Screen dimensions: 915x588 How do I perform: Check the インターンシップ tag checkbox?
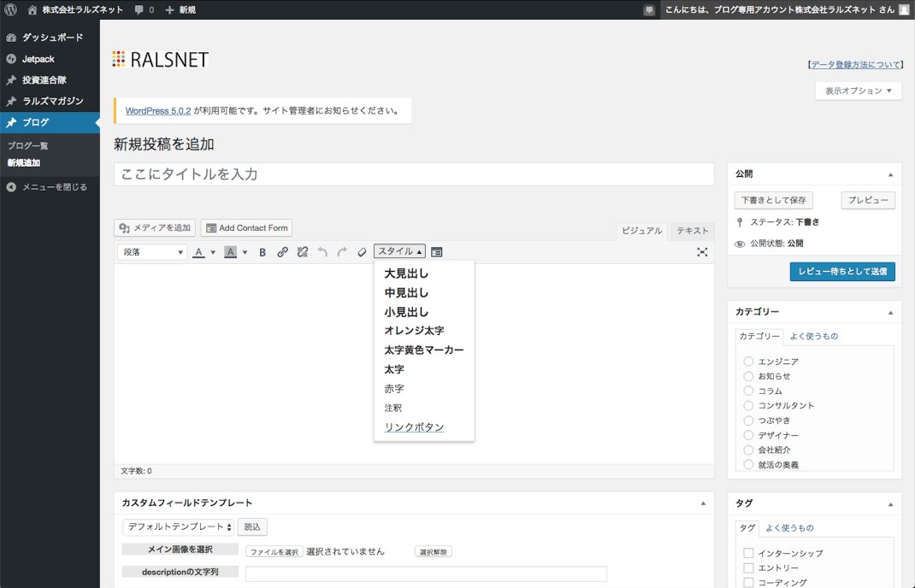[x=748, y=554]
